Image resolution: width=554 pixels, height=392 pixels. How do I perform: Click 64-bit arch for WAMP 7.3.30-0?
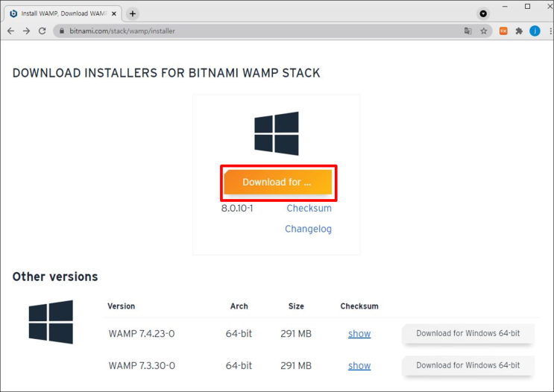(239, 365)
